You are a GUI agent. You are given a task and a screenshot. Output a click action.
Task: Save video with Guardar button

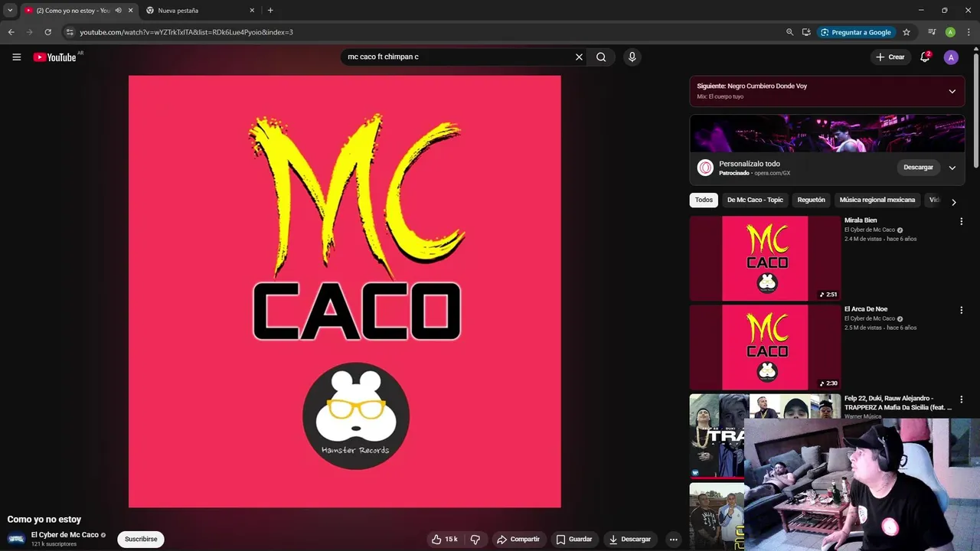click(x=574, y=539)
